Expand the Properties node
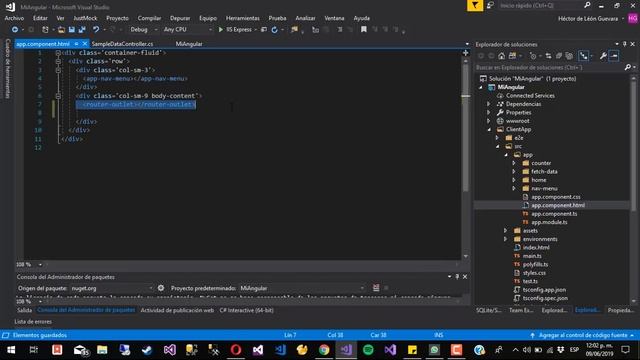Image resolution: width=640 pixels, height=360 pixels. coord(489,112)
